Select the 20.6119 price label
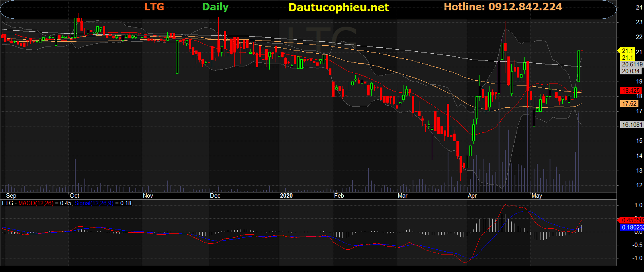Screen dimensions: 644x272 tap(632, 64)
